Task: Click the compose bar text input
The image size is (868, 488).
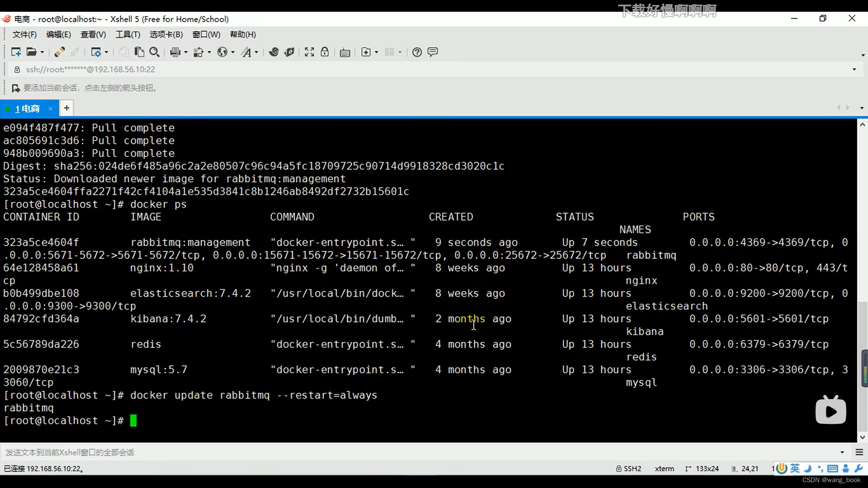Action: point(420,452)
